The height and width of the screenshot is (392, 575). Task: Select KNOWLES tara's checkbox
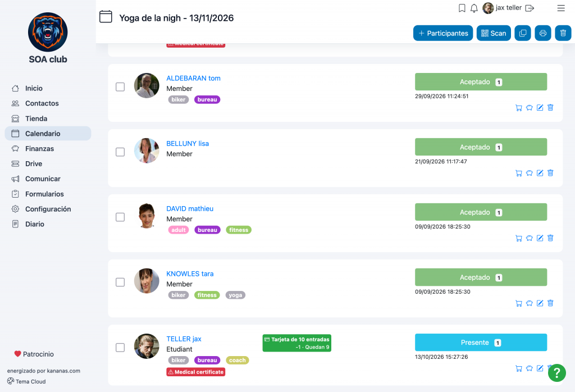(x=120, y=282)
